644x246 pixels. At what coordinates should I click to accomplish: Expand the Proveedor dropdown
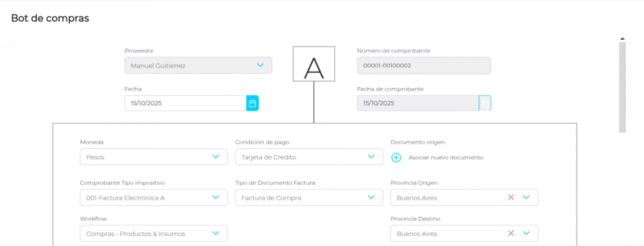pyautogui.click(x=260, y=66)
